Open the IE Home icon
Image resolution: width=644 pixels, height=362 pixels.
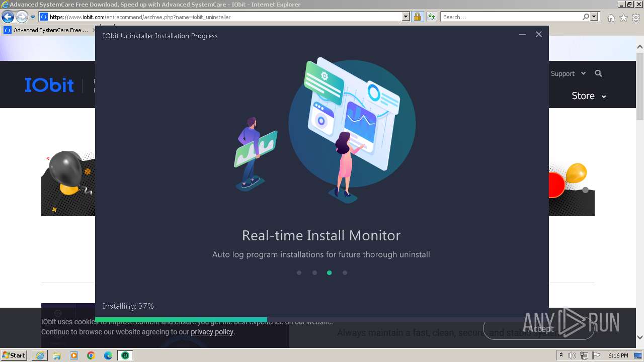(x=611, y=18)
